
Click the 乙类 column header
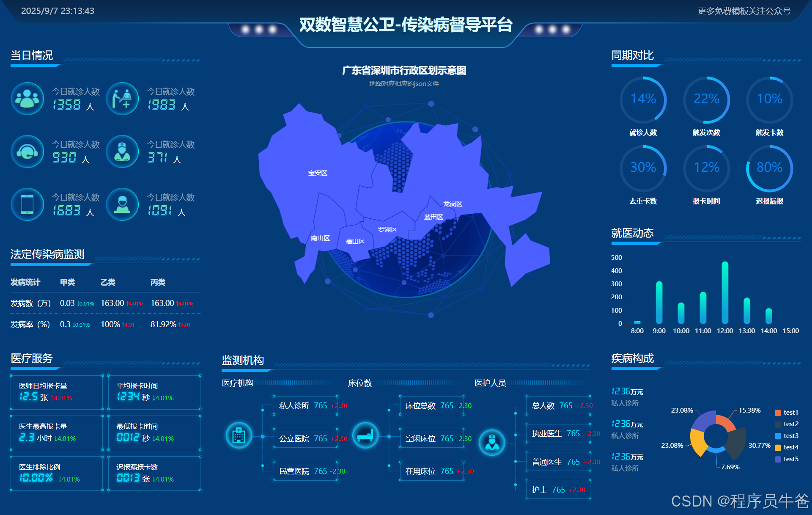[x=108, y=282]
